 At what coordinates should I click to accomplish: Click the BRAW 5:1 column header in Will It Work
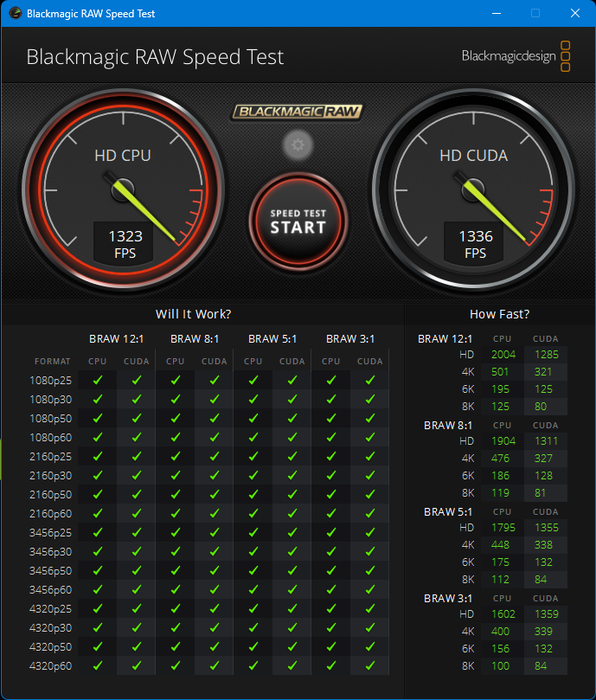[x=272, y=339]
